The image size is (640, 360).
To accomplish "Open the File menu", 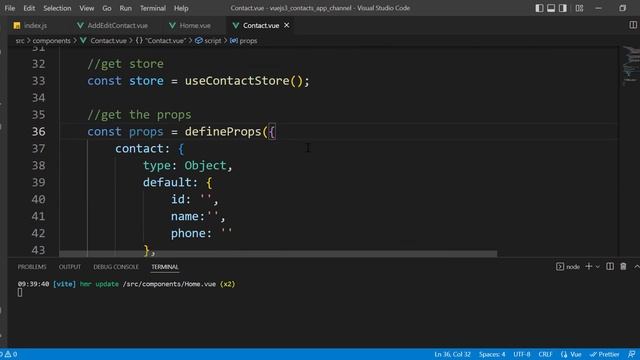I will (10, 8).
